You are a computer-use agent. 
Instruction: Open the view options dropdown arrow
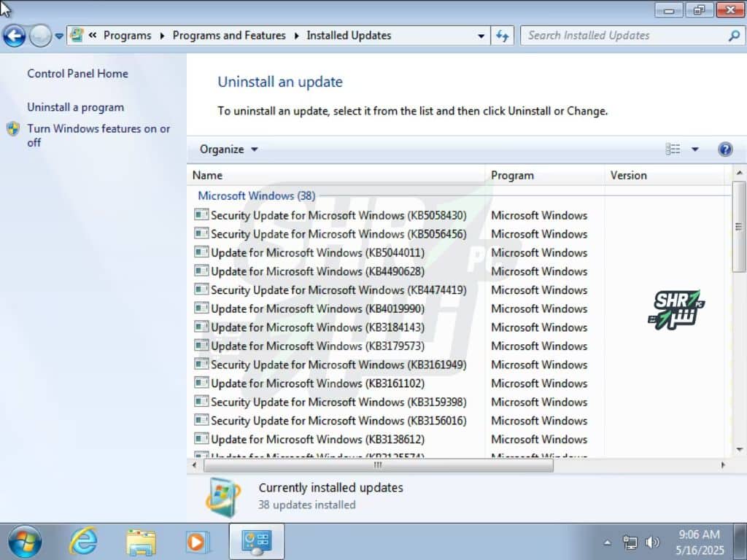point(695,149)
